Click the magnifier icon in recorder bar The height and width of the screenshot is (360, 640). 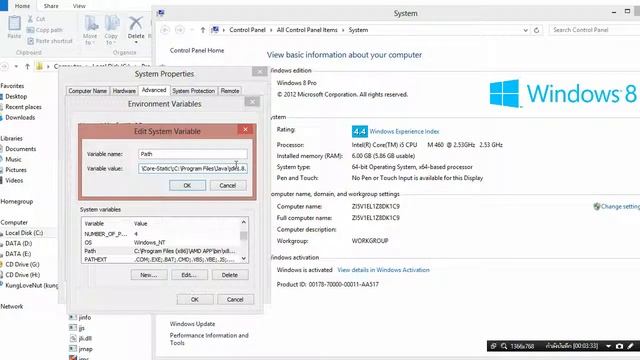504,346
